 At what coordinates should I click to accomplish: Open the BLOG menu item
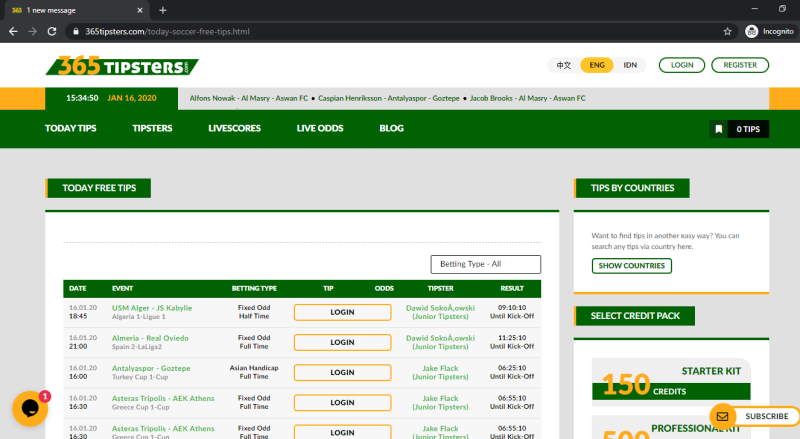[x=391, y=129]
